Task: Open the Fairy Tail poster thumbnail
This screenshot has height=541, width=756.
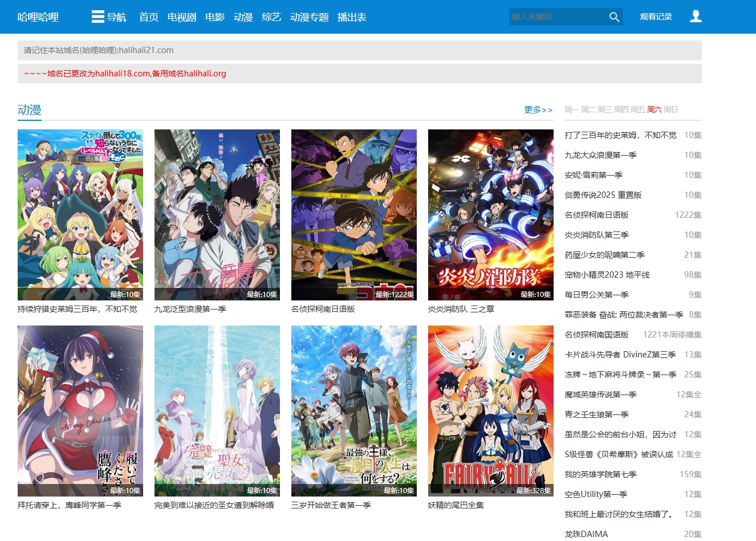Action: pyautogui.click(x=490, y=410)
